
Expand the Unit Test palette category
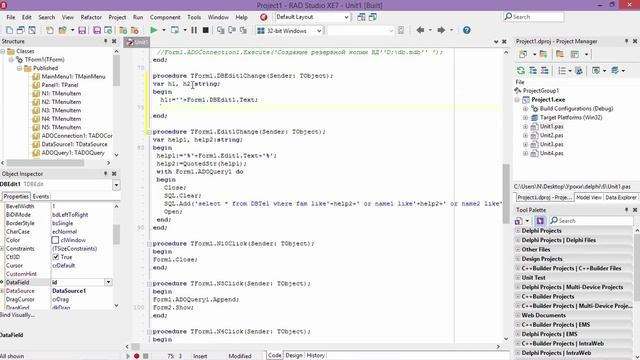pyautogui.click(x=518, y=278)
